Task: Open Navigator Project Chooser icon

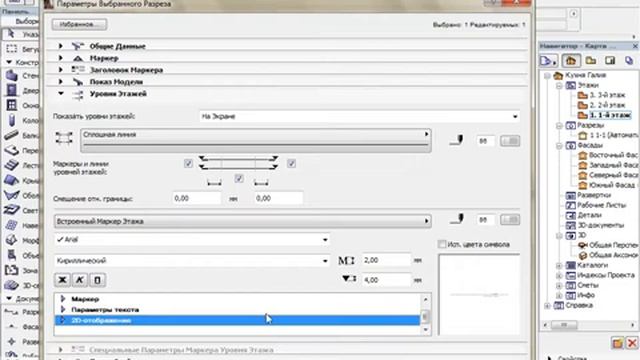Action: pyautogui.click(x=548, y=61)
